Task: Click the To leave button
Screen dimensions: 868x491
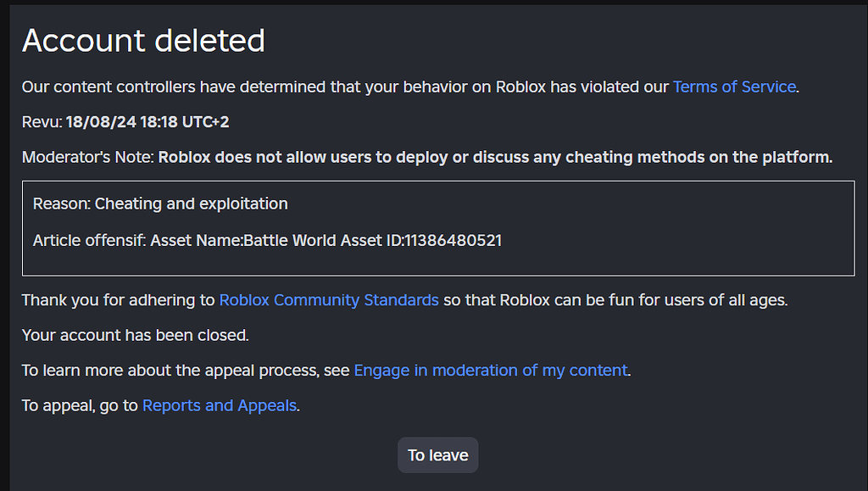Action: (438, 455)
